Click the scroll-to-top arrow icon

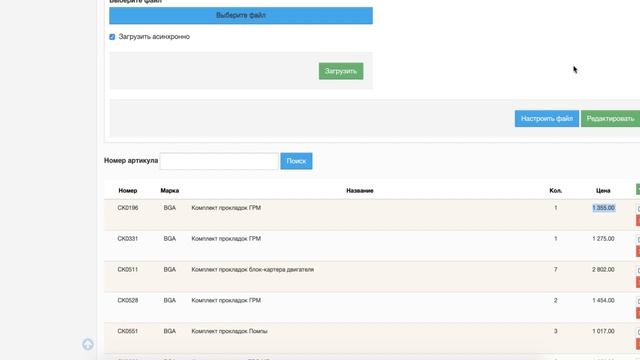(x=88, y=344)
